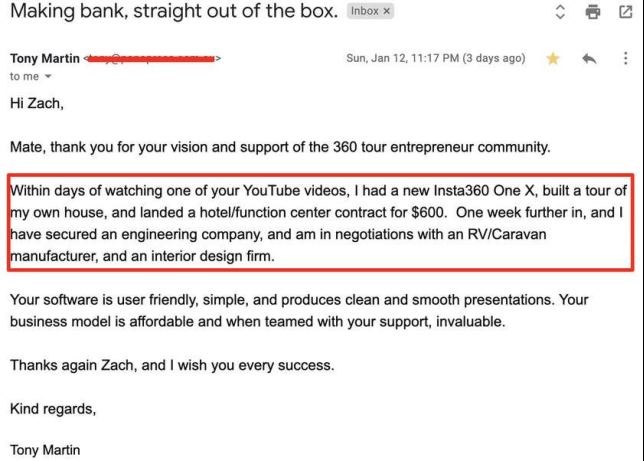Expand recipient details arrow beside "to me"
Image resolution: width=644 pixels, height=461 pixels.
pos(48,76)
